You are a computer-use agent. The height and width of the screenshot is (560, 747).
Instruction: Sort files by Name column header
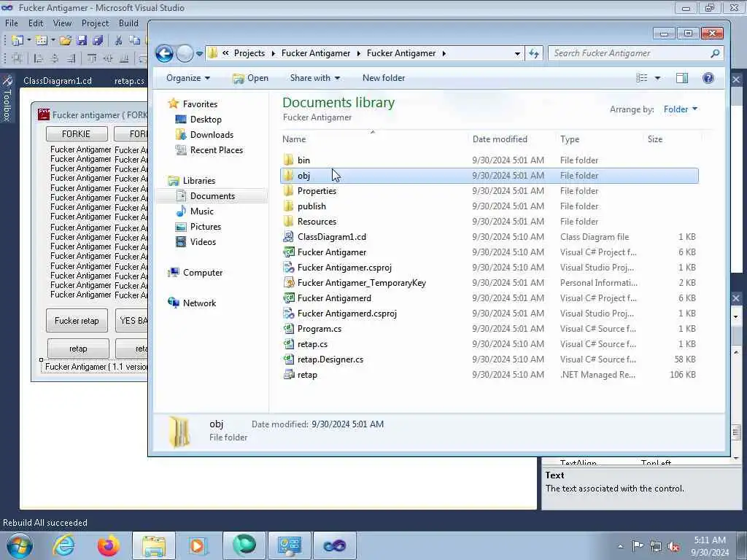coord(294,139)
